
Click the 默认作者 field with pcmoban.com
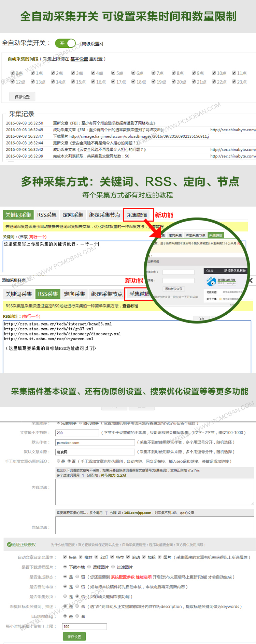[95, 443]
